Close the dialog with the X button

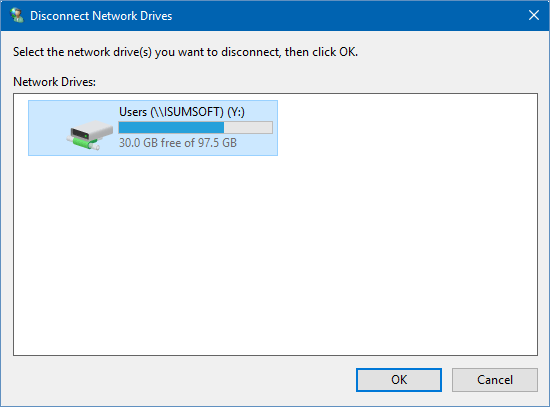pyautogui.click(x=534, y=15)
